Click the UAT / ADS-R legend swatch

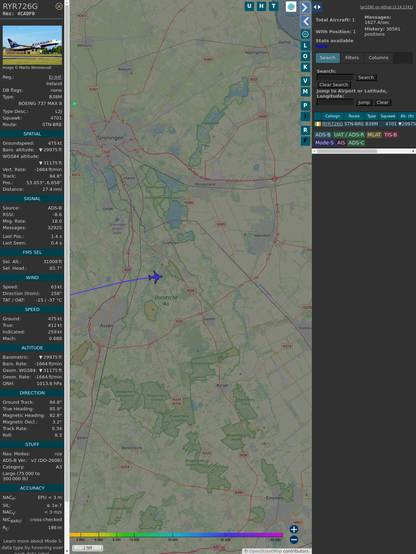point(348,135)
